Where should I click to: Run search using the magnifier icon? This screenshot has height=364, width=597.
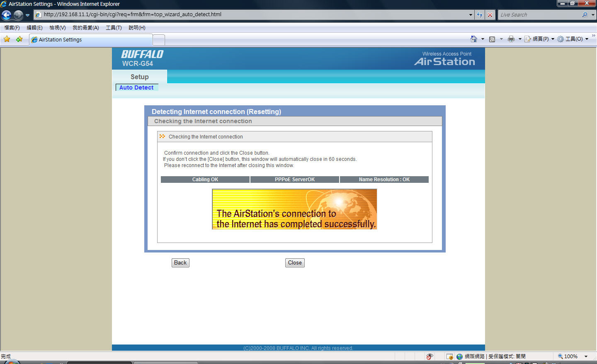click(585, 15)
